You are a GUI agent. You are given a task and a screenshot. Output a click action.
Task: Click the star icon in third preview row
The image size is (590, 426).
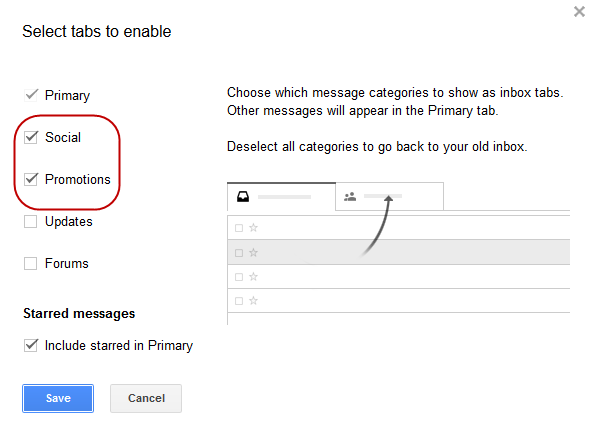[x=254, y=277]
